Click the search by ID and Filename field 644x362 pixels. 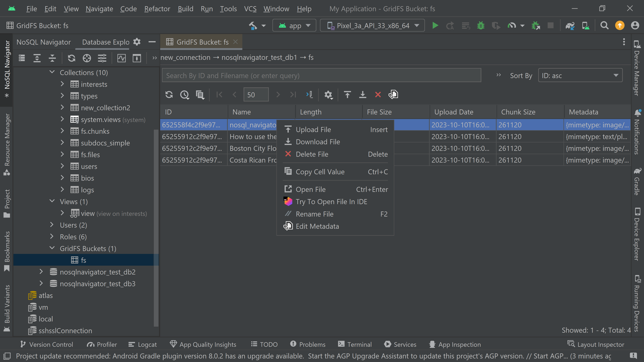click(321, 75)
